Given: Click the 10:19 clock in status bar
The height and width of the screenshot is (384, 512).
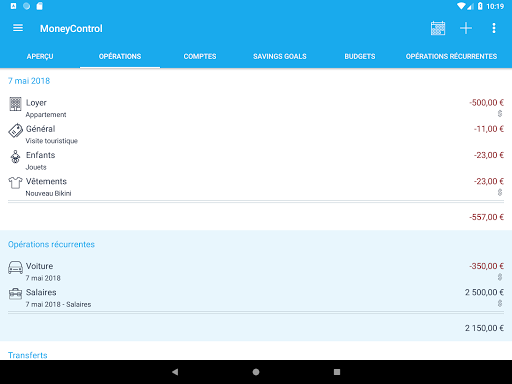Looking at the screenshot, I should pyautogui.click(x=495, y=6).
